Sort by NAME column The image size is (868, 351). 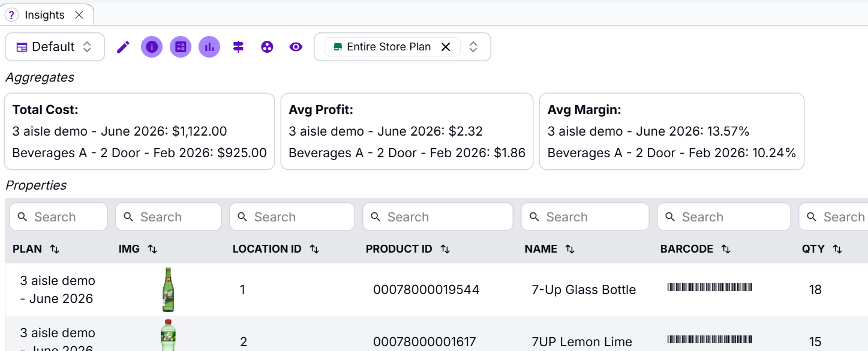point(570,249)
